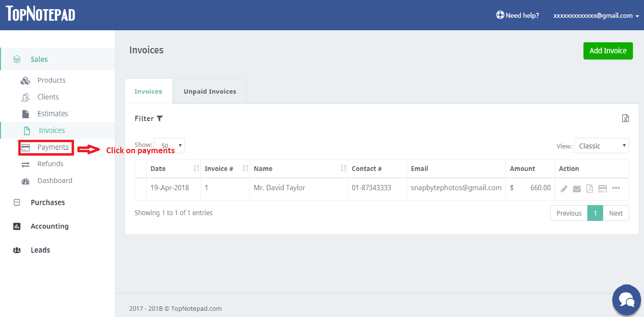Screen dimensions: 644x317
Task: Expand the Purchases sidebar section
Action: pos(48,203)
